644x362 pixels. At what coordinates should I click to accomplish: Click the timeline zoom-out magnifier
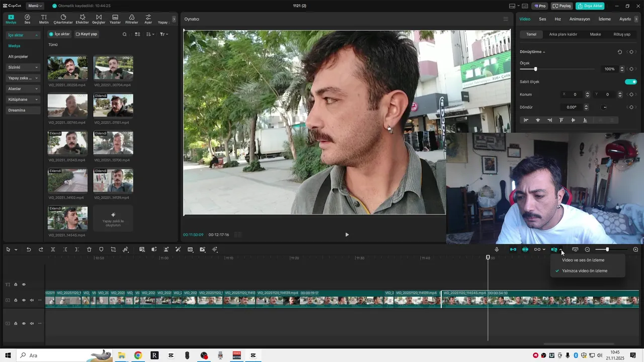pyautogui.click(x=587, y=249)
